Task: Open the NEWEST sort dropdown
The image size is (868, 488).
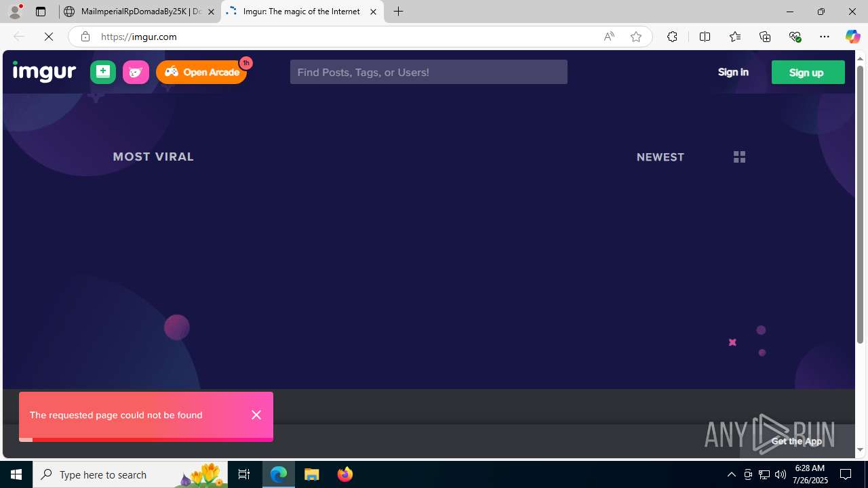Action: [660, 157]
